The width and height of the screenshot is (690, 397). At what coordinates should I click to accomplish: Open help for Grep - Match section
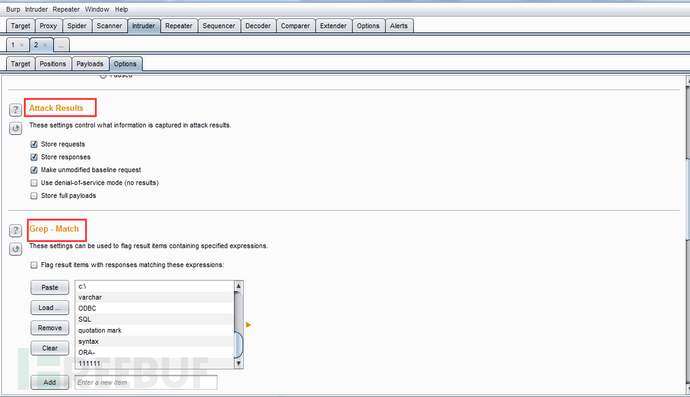(15, 230)
